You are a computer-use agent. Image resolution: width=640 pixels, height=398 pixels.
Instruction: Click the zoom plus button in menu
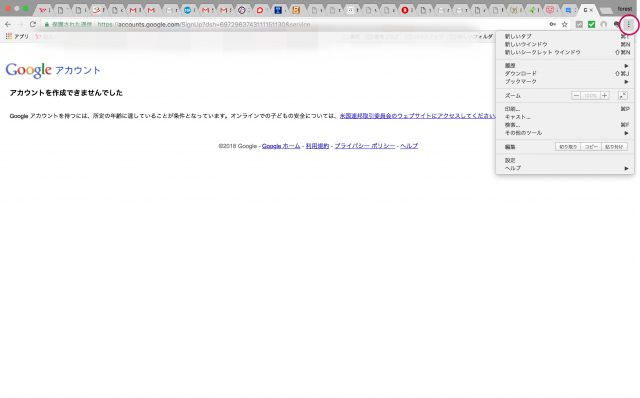click(x=604, y=96)
